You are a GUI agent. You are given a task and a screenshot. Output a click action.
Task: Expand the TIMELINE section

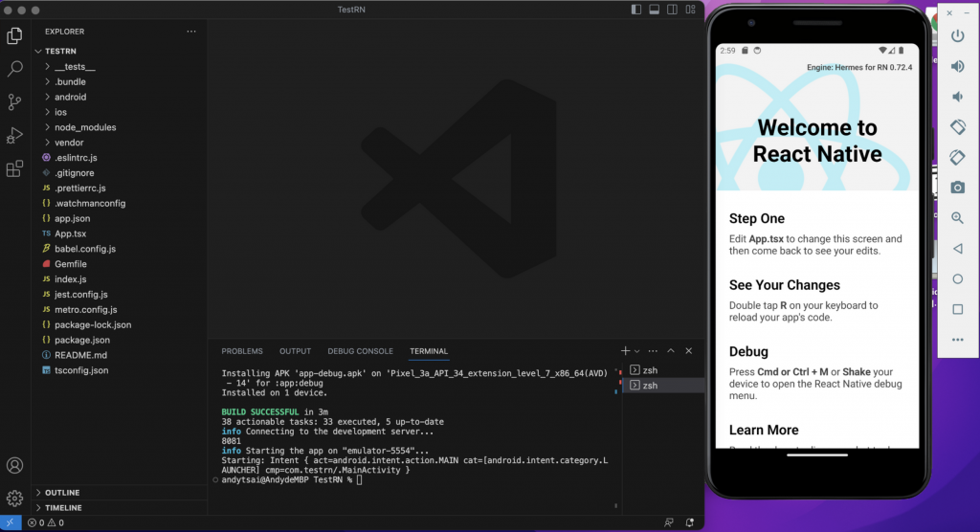pos(120,508)
